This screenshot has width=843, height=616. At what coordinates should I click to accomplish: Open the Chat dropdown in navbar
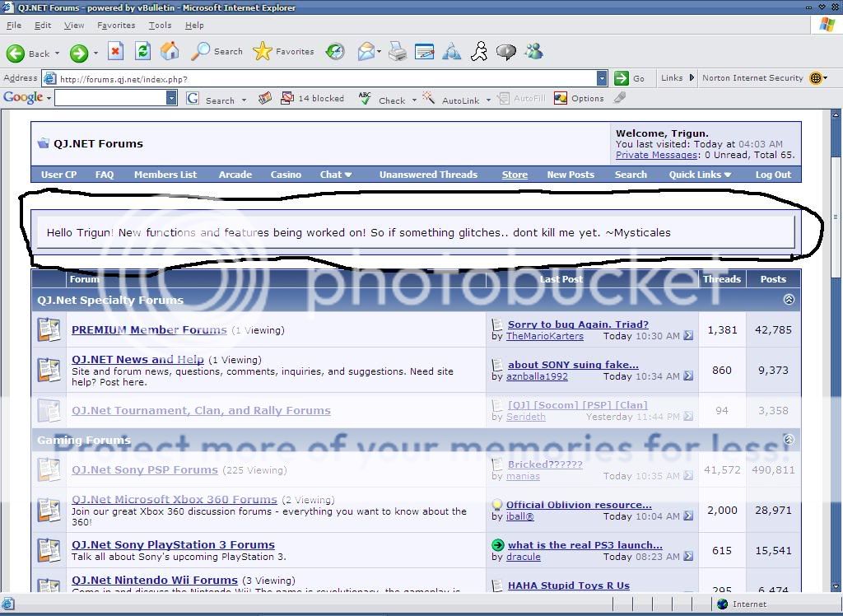pos(335,175)
